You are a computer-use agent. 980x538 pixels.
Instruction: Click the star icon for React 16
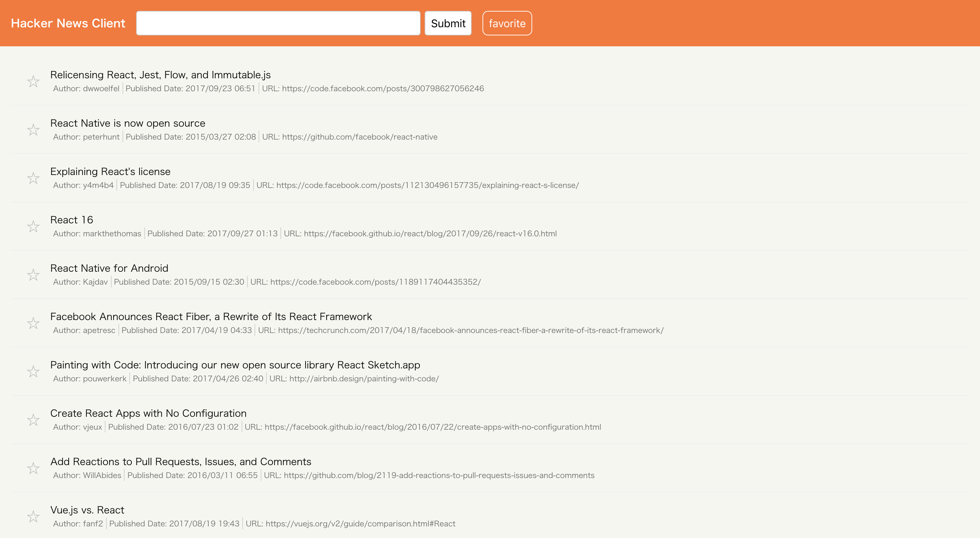33,226
